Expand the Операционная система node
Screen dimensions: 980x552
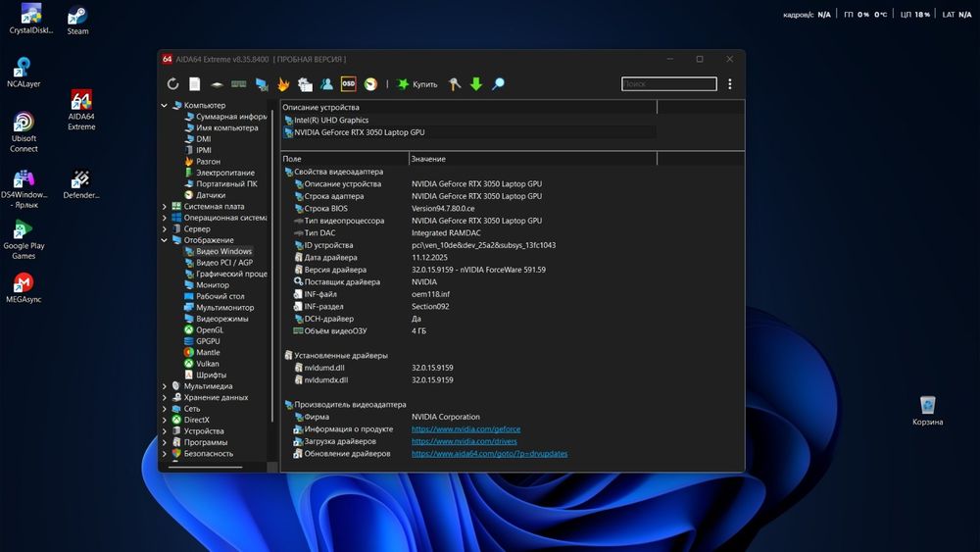point(165,218)
